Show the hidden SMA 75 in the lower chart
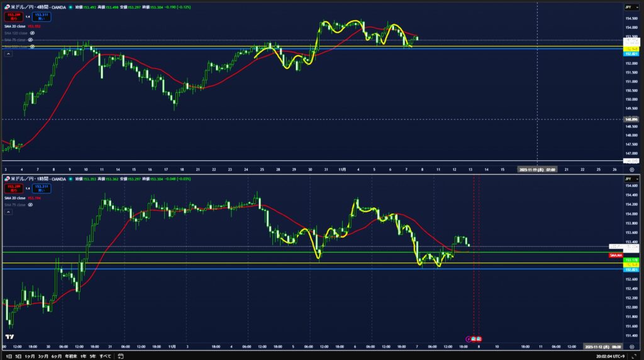Image resolution: width=644 pixels, height=360 pixels. pyautogui.click(x=30, y=205)
